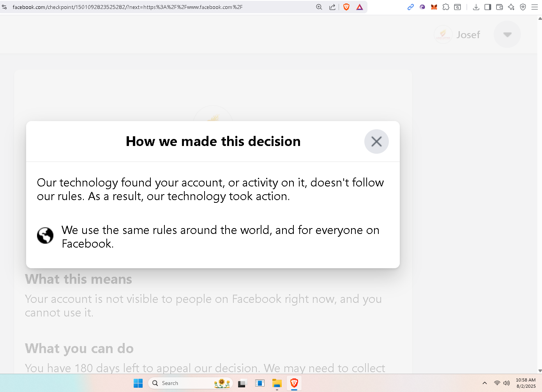Click the blue chain link extension icon
542x392 pixels.
point(411,7)
